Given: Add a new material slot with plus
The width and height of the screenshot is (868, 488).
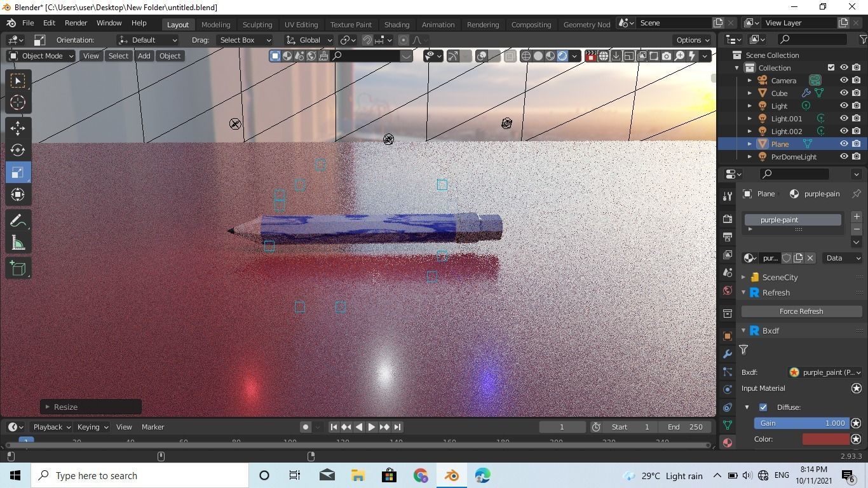Looking at the screenshot, I should coord(857,217).
